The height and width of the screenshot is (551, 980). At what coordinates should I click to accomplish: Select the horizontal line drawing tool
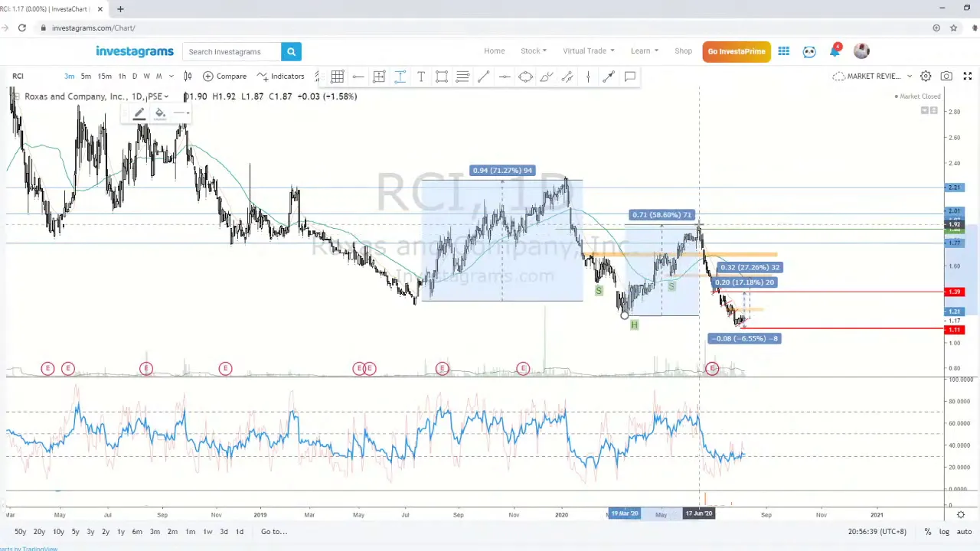pos(358,77)
